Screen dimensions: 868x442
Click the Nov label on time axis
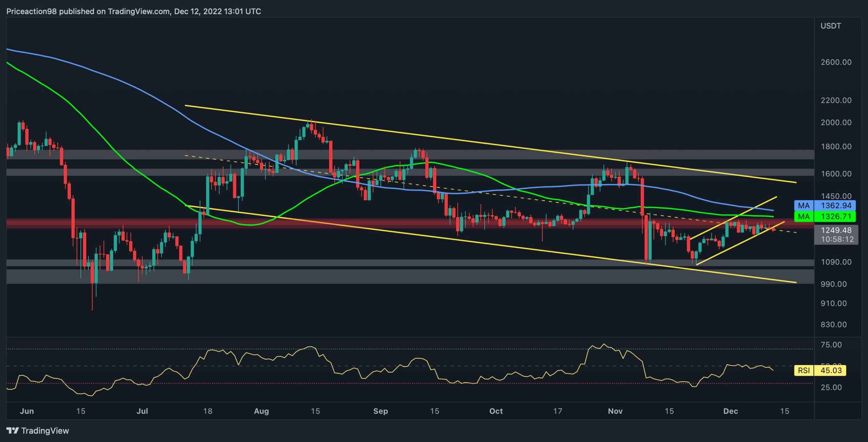[x=615, y=411]
